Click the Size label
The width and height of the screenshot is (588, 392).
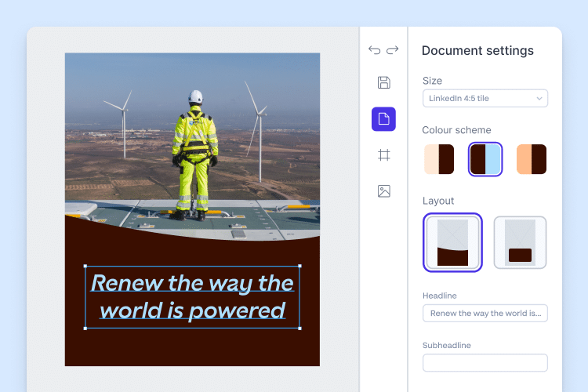(432, 81)
